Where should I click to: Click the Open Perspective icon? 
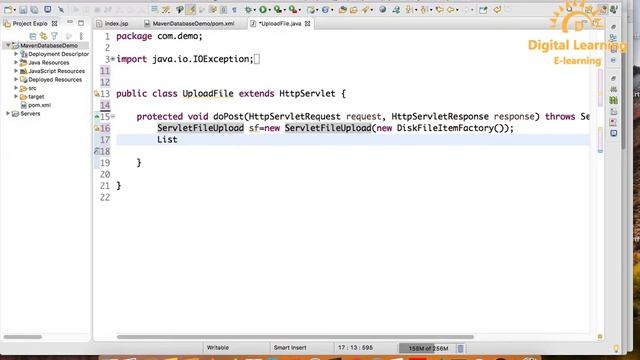click(x=589, y=10)
